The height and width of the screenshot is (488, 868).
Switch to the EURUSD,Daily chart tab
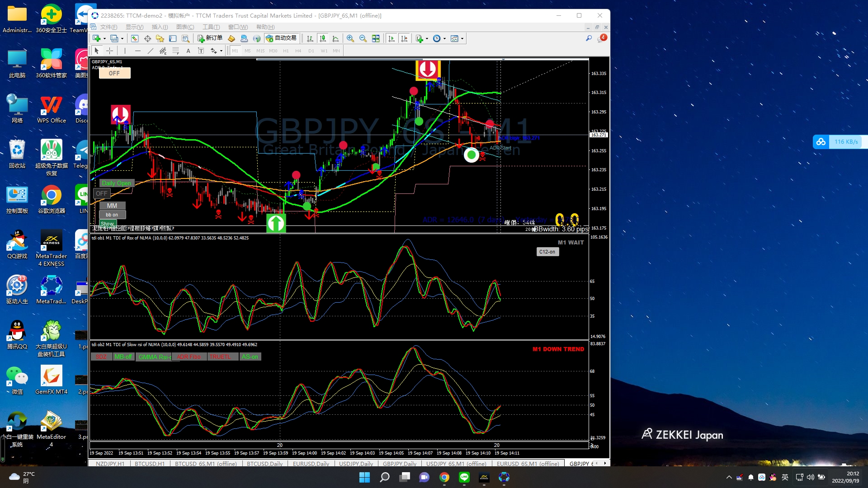311,464
